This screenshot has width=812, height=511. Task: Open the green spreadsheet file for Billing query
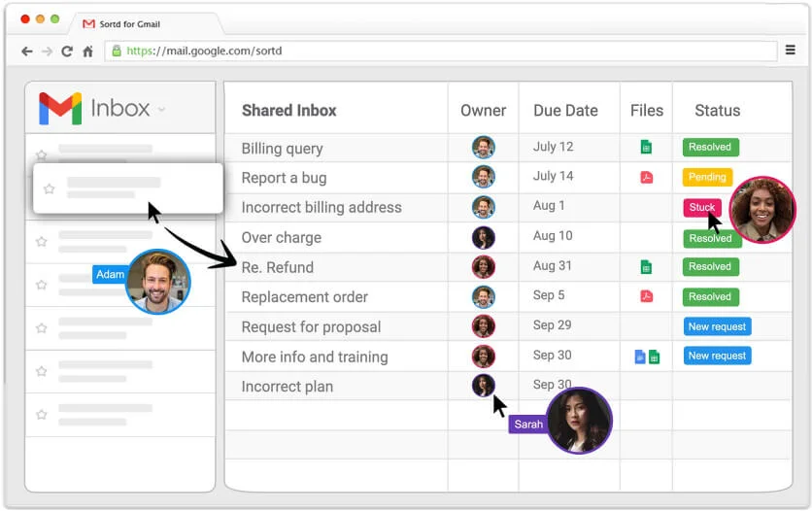(646, 148)
